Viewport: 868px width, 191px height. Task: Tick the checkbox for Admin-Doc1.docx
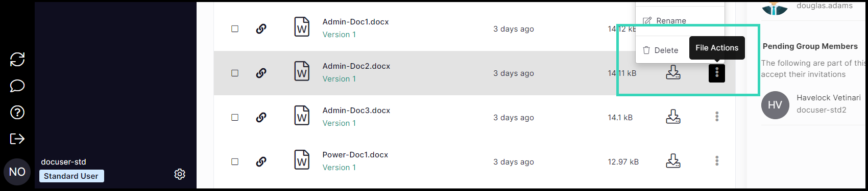(x=235, y=29)
